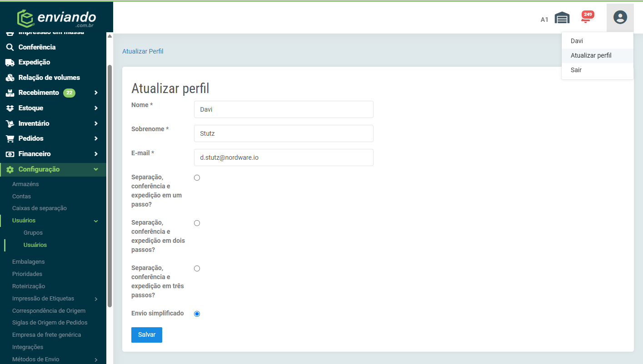Viewport: 643px width, 364px height.
Task: Open Expedição in the sidebar
Action: 34,62
